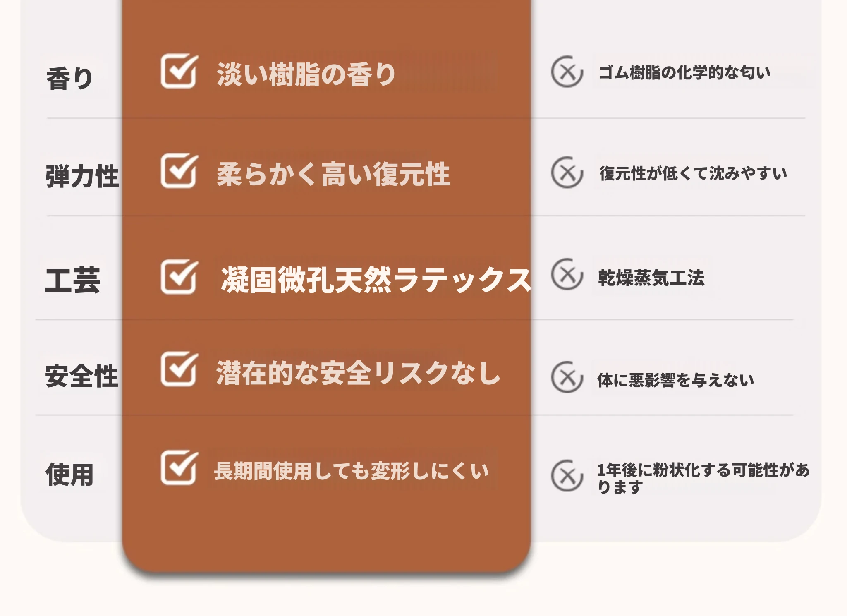The height and width of the screenshot is (616, 847).
Task: Select the 弾力性 row label
Action: [x=82, y=176]
